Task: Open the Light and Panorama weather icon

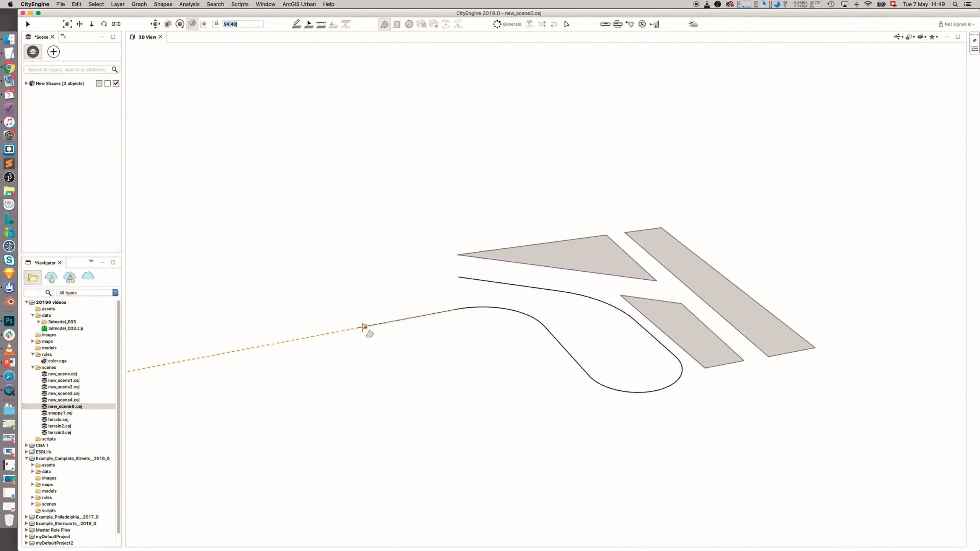Action: click(x=693, y=24)
